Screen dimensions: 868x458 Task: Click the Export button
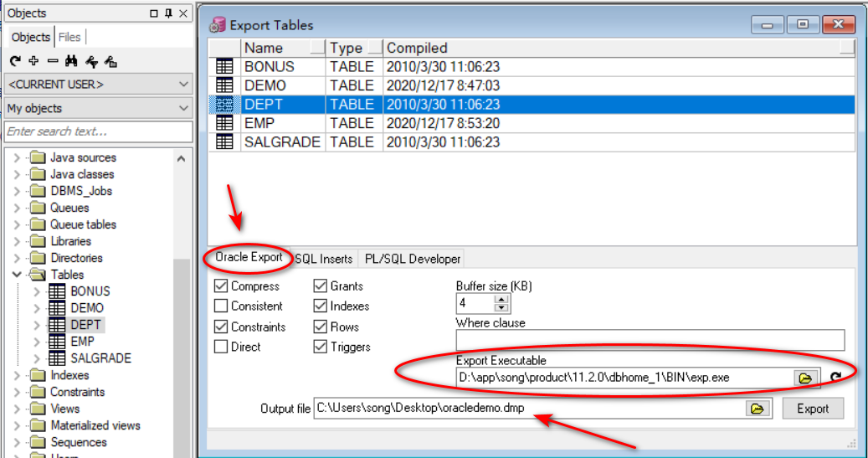(x=813, y=409)
